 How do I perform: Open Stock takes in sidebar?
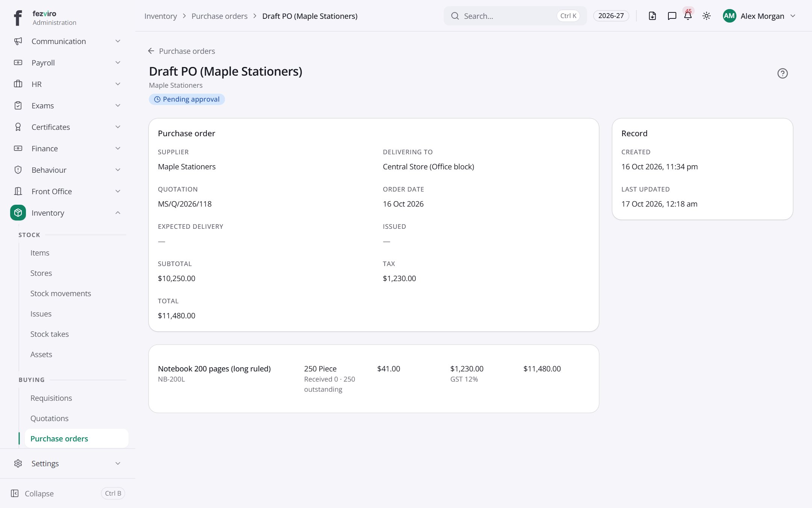point(50,334)
